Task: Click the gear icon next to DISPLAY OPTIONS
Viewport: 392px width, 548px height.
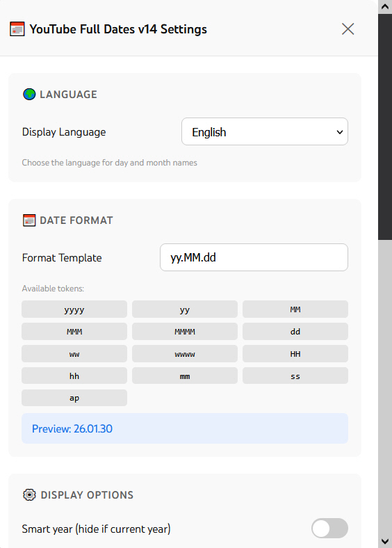Action: pos(29,495)
